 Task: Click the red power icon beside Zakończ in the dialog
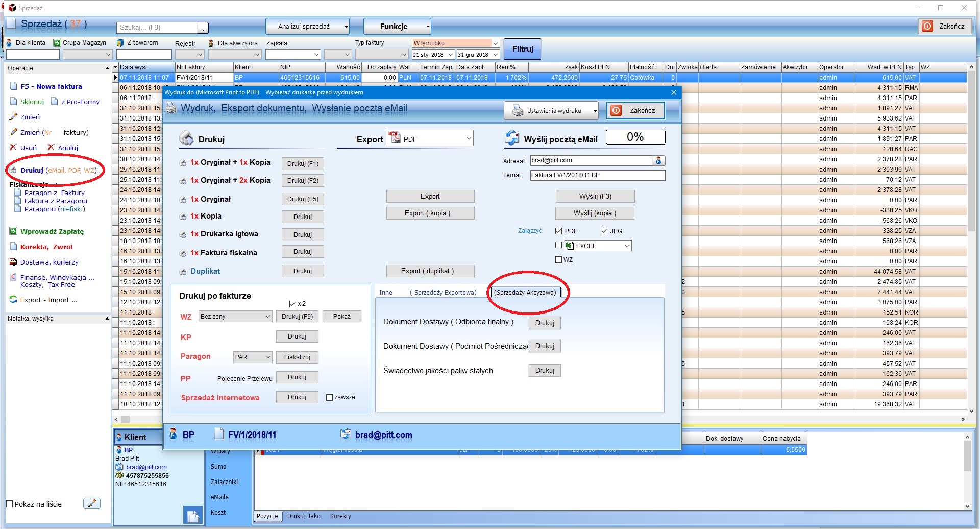(x=617, y=111)
